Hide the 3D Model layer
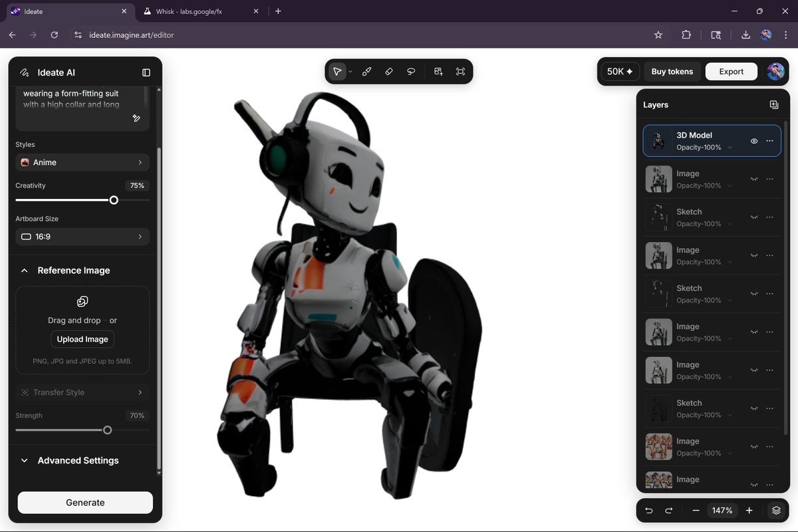798x532 pixels. coord(753,140)
